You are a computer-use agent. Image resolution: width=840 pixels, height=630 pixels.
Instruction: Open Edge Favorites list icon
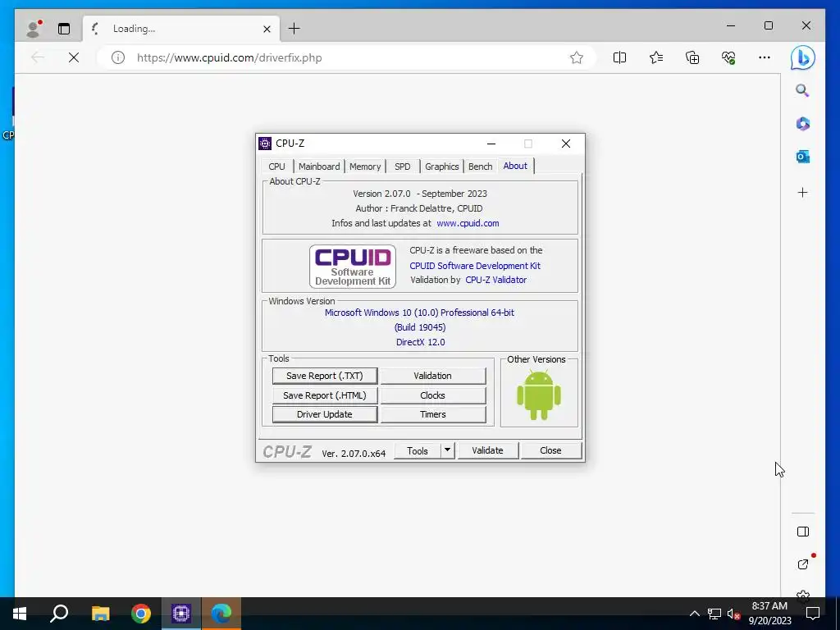click(x=655, y=57)
